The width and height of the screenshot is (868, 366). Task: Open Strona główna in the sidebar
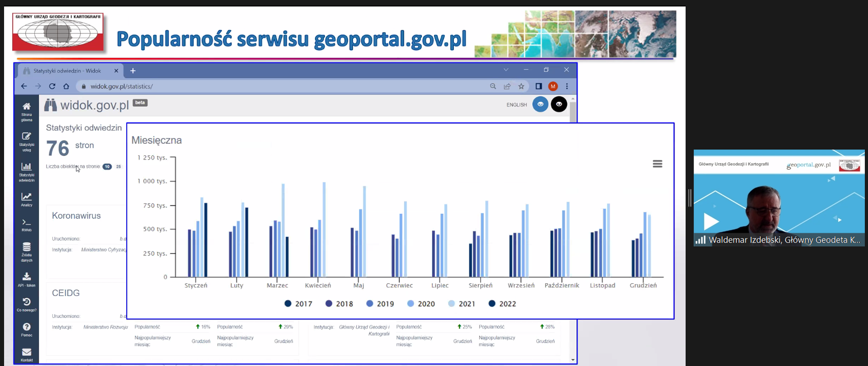coord(27,111)
